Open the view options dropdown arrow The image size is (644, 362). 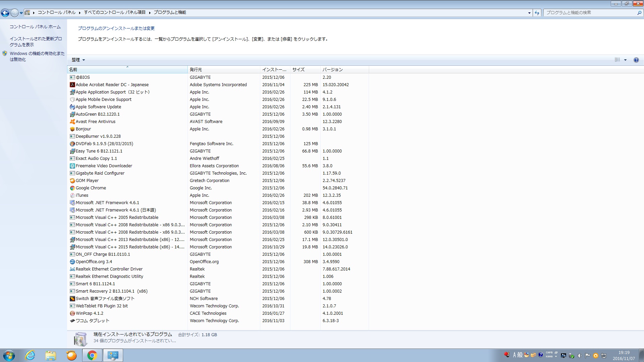[625, 60]
